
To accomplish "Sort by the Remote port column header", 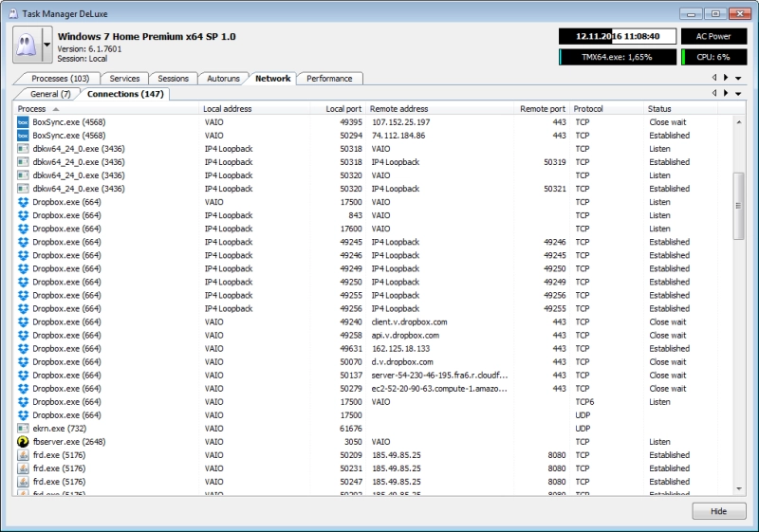I will [x=542, y=109].
